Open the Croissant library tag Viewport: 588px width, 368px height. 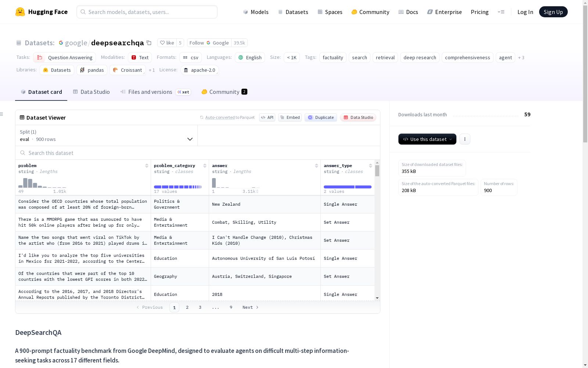[x=128, y=70]
